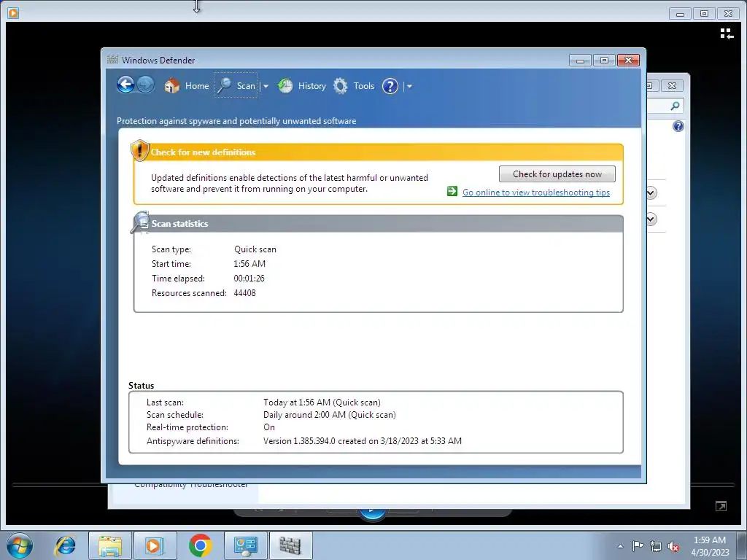
Task: Click the gear Tools icon
Action: pyautogui.click(x=340, y=86)
